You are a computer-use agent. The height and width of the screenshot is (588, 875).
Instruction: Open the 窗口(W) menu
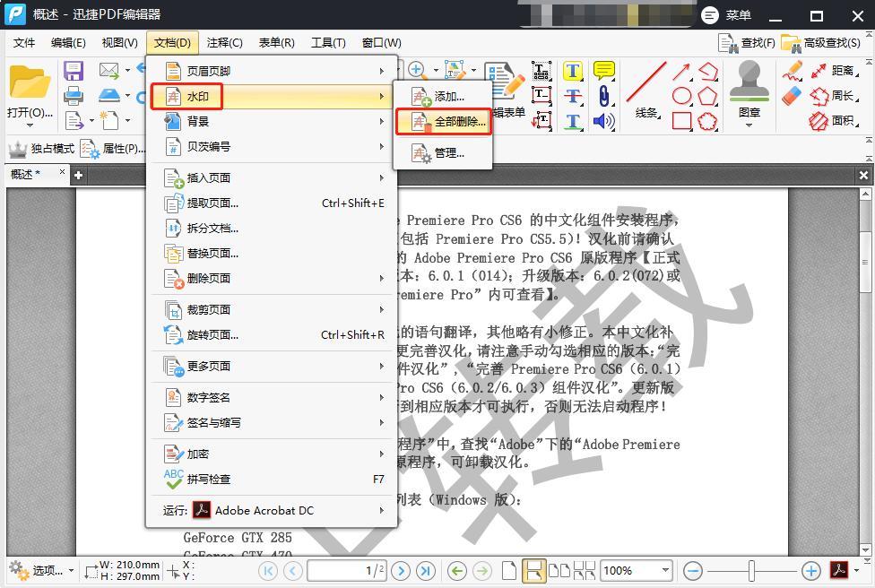pos(381,43)
